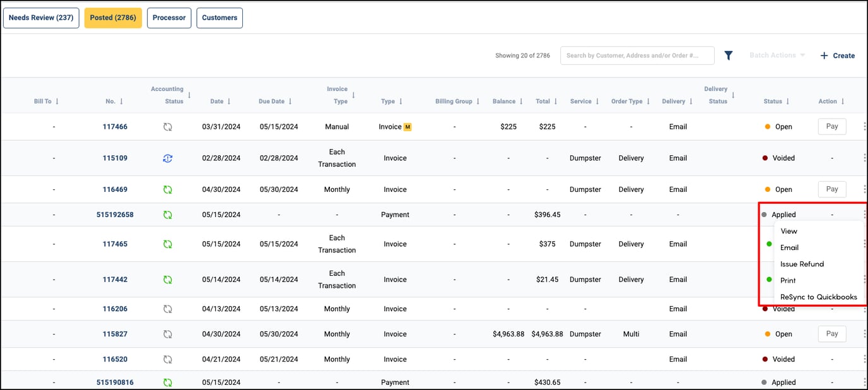Click the filter funnel icon
The height and width of the screenshot is (390, 868).
(728, 56)
